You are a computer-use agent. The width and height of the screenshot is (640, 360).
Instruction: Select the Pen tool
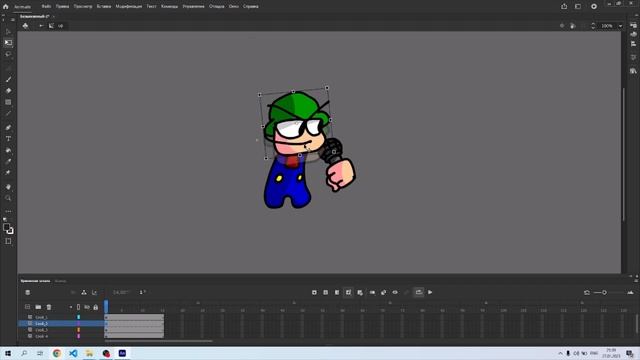[x=8, y=127]
